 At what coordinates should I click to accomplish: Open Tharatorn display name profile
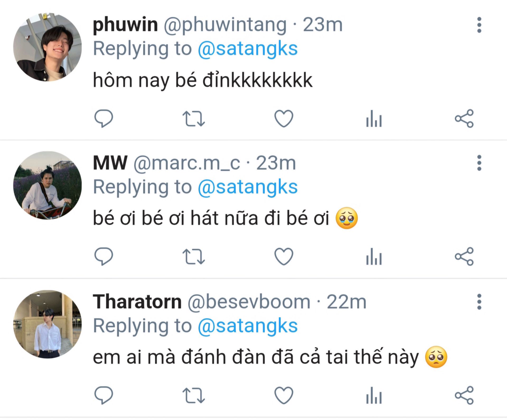[x=137, y=302]
